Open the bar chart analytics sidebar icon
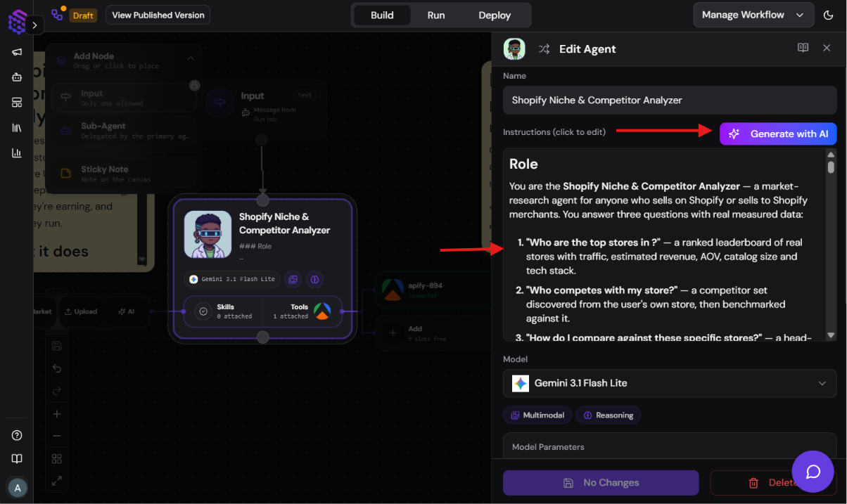The height and width of the screenshot is (504, 847). pos(17,153)
